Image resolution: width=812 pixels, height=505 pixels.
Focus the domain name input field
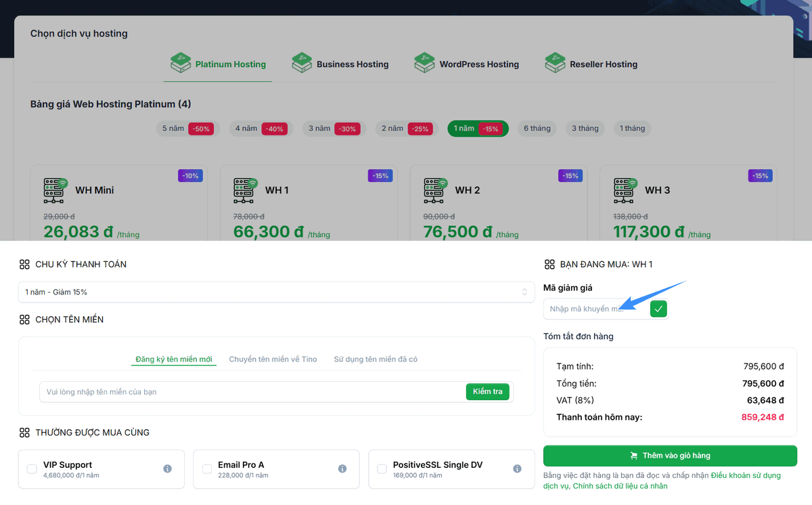(x=252, y=392)
